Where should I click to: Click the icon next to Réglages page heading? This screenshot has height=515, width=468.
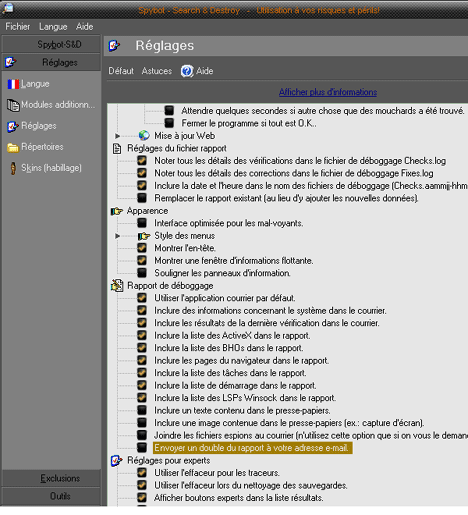click(x=114, y=45)
